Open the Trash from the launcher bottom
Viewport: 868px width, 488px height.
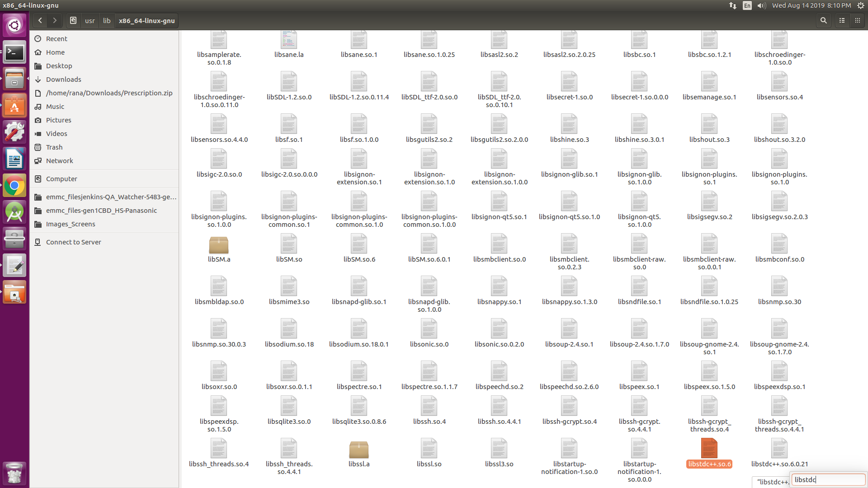coord(14,473)
